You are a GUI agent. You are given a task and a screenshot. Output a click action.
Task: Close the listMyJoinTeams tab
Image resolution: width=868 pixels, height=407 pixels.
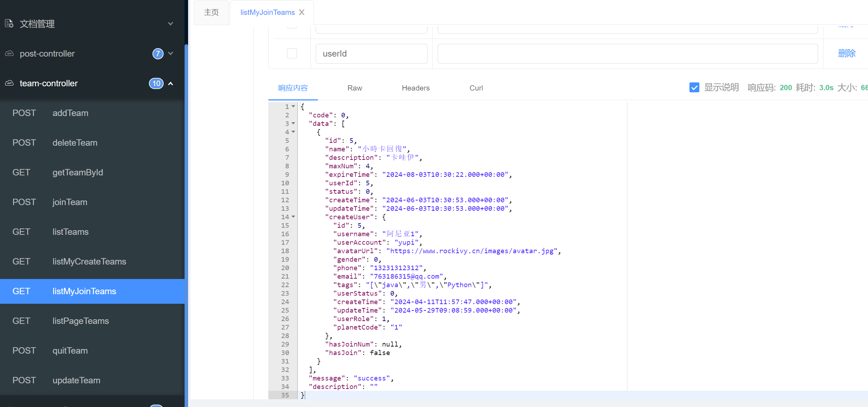tap(302, 12)
